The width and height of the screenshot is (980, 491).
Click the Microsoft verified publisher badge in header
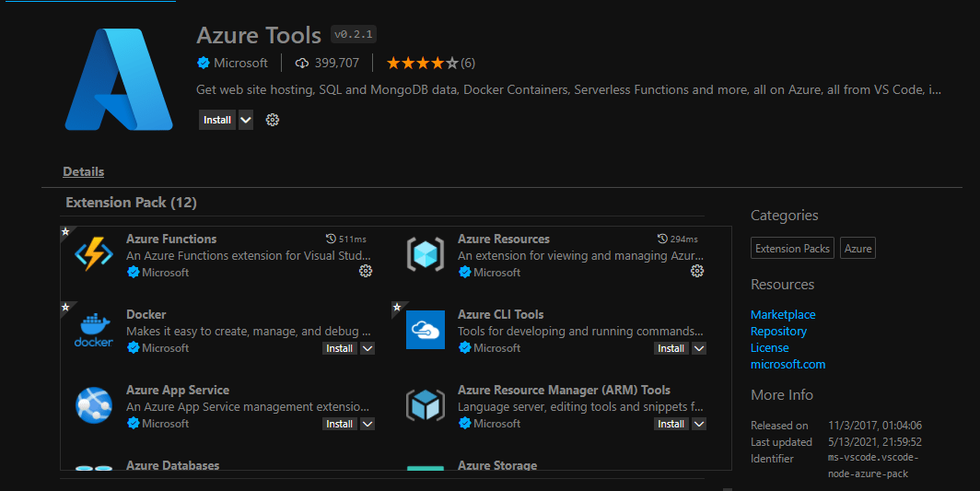click(204, 63)
